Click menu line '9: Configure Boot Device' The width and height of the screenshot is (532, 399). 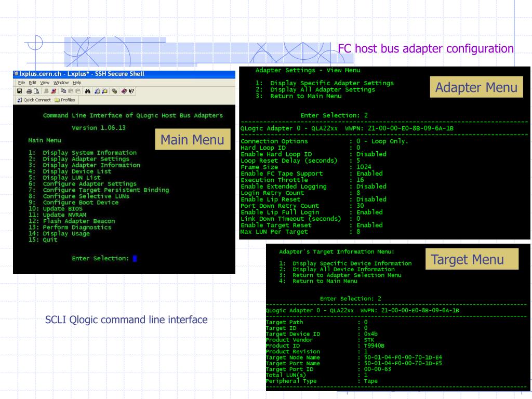73,202
